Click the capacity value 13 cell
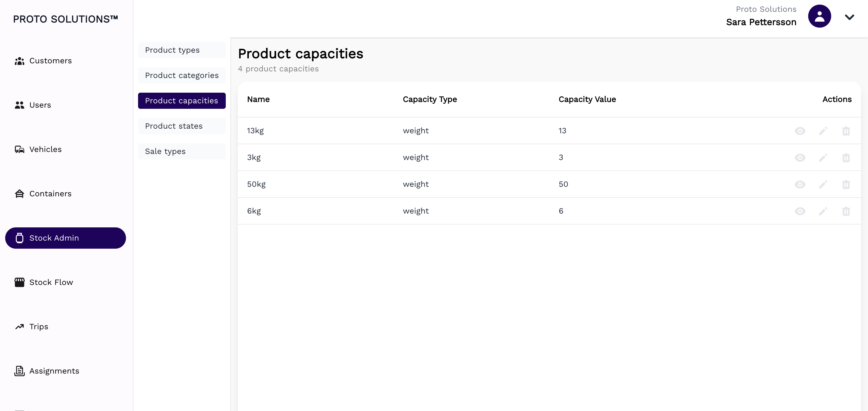Viewport: 868px width, 411px height. pyautogui.click(x=562, y=131)
